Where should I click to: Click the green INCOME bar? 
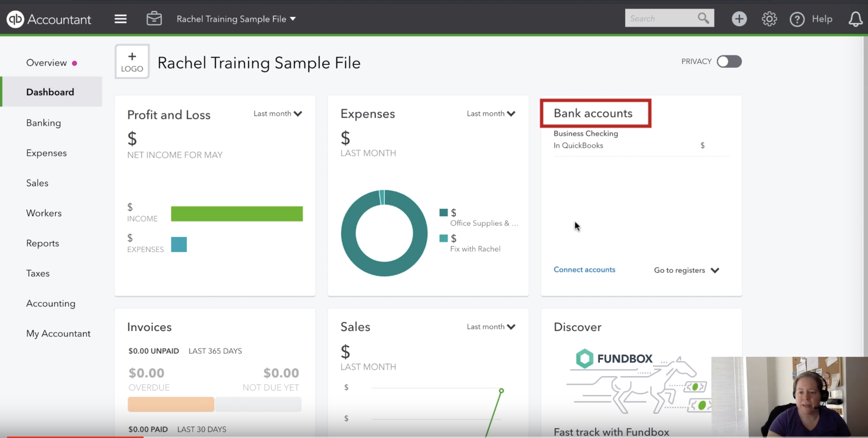[237, 214]
